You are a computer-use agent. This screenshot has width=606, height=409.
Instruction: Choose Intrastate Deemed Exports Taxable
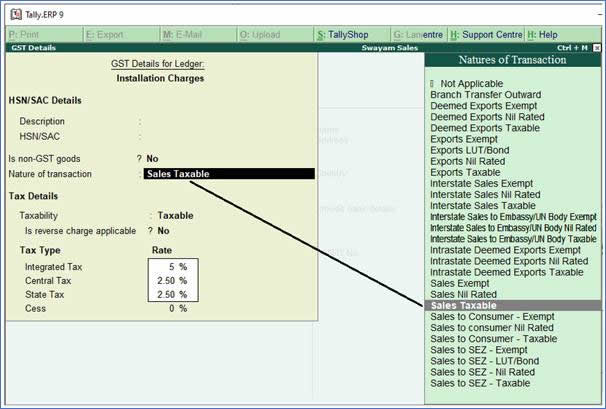(507, 273)
